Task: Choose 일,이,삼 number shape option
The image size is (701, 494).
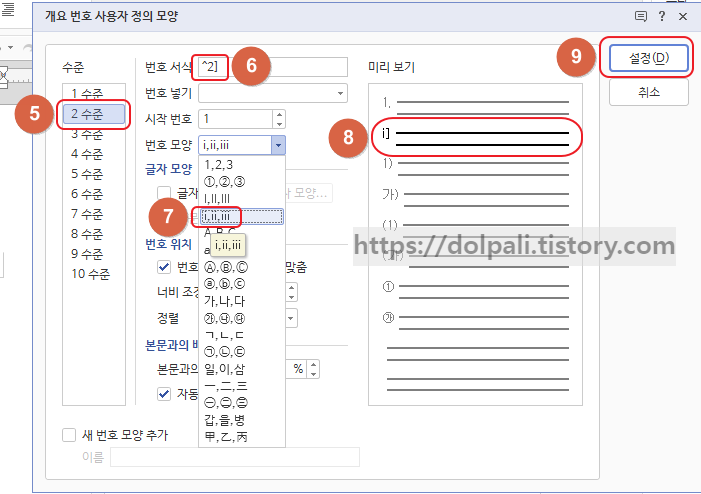Action: tap(241, 369)
